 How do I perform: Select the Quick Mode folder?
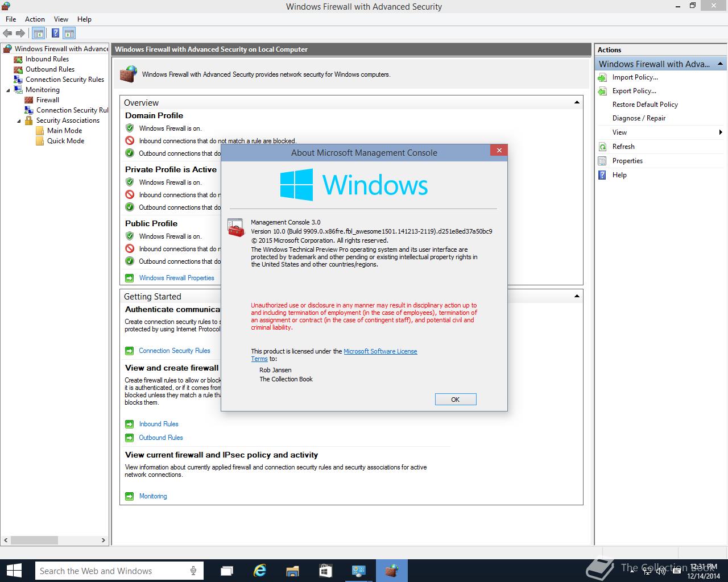point(65,141)
